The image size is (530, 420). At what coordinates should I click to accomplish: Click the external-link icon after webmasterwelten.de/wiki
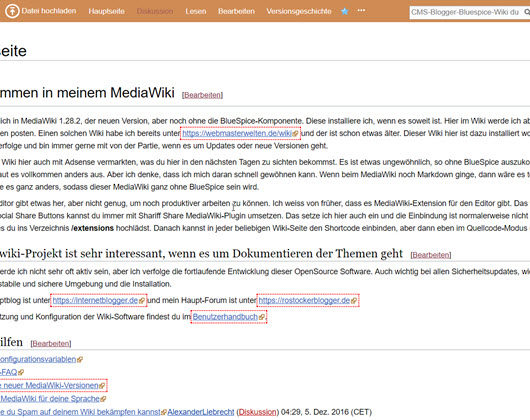(x=295, y=134)
